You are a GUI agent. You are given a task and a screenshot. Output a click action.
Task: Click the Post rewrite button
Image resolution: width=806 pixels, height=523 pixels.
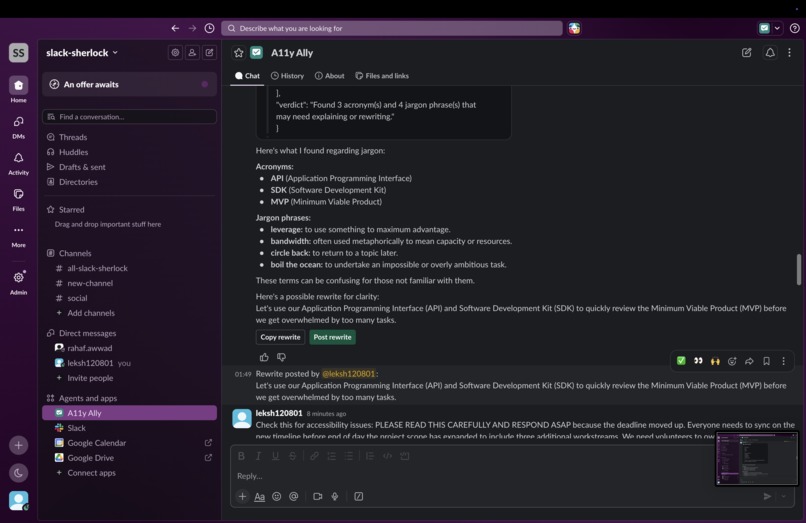(x=333, y=337)
